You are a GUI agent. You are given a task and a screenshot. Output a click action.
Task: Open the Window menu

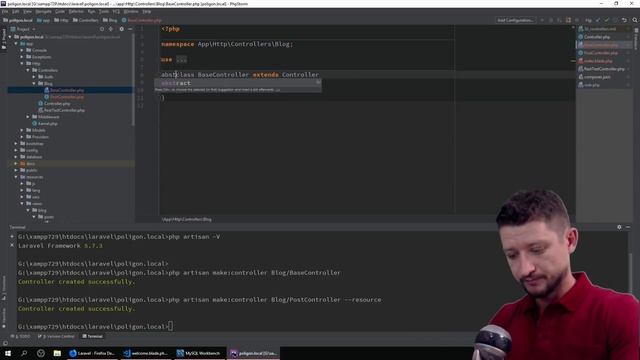pyautogui.click(x=131, y=11)
